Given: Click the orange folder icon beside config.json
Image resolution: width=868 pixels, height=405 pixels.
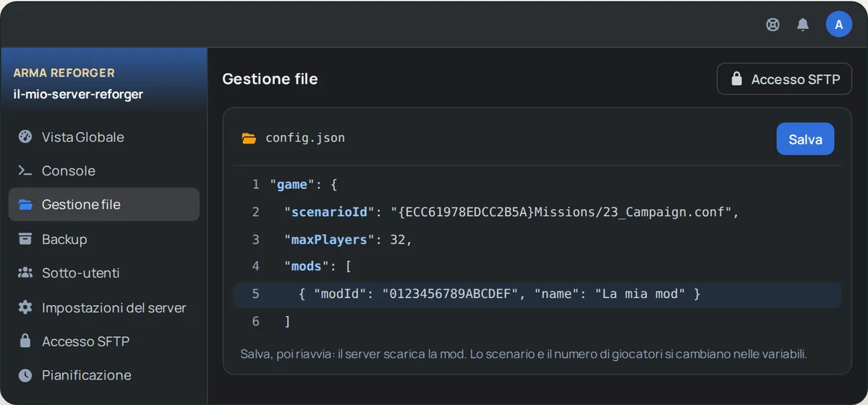Looking at the screenshot, I should (x=249, y=138).
